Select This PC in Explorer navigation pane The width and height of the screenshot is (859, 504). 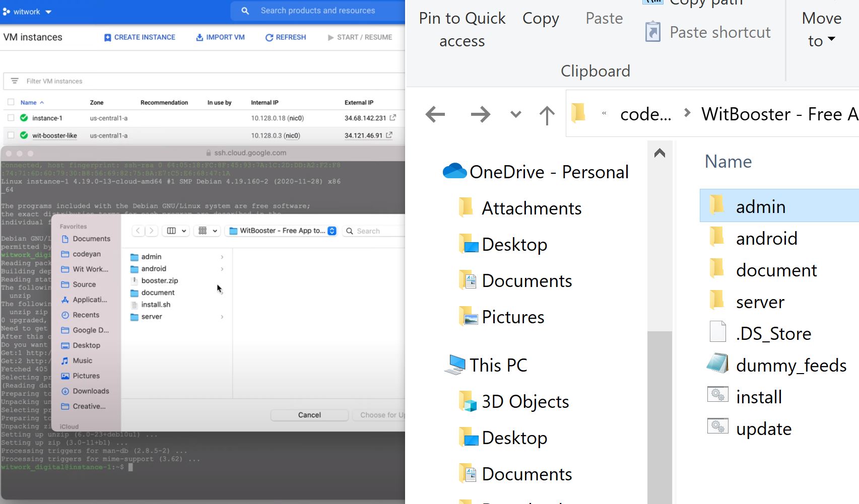pos(486,365)
